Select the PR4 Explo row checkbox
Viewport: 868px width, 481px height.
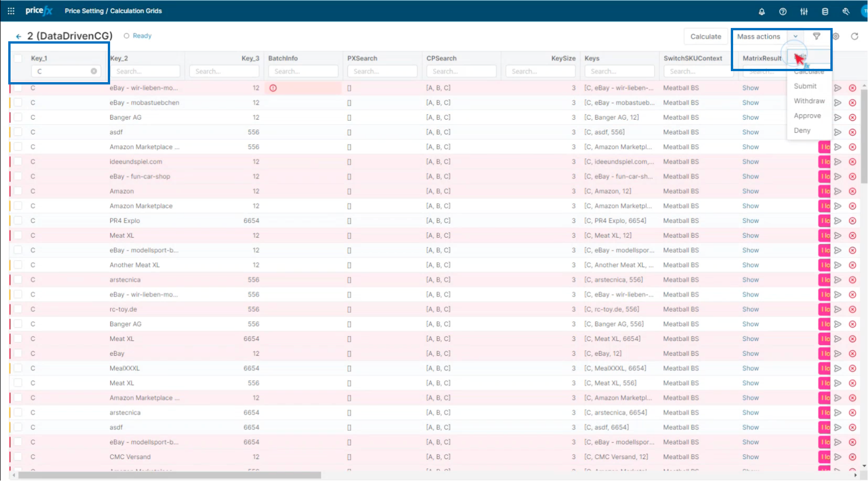[x=18, y=220]
